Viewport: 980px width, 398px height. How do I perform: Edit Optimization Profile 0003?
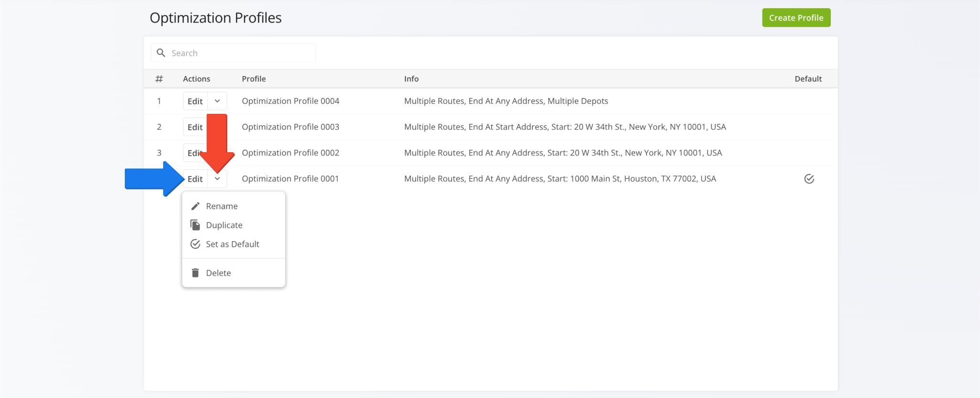(x=195, y=127)
